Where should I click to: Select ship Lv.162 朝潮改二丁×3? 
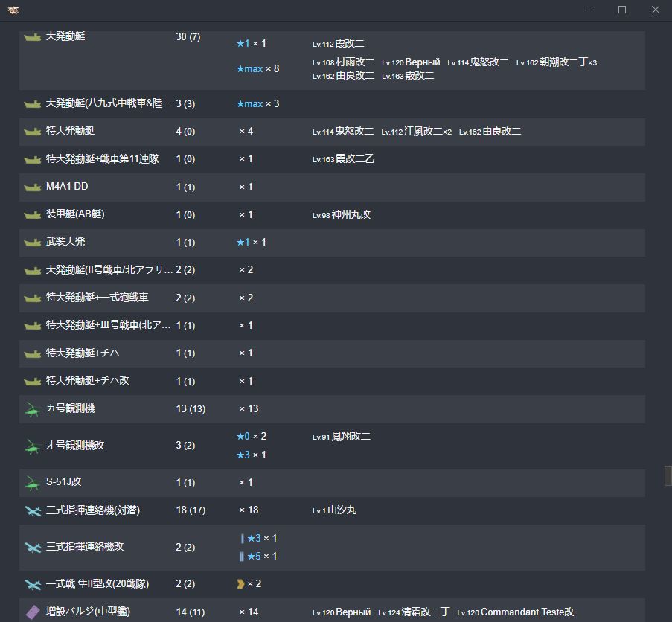(557, 62)
